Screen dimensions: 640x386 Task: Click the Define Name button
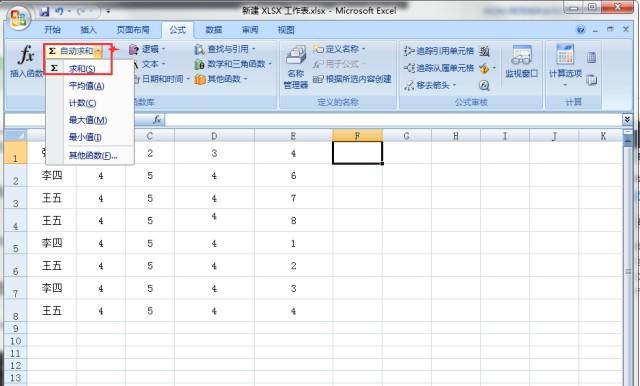340,49
